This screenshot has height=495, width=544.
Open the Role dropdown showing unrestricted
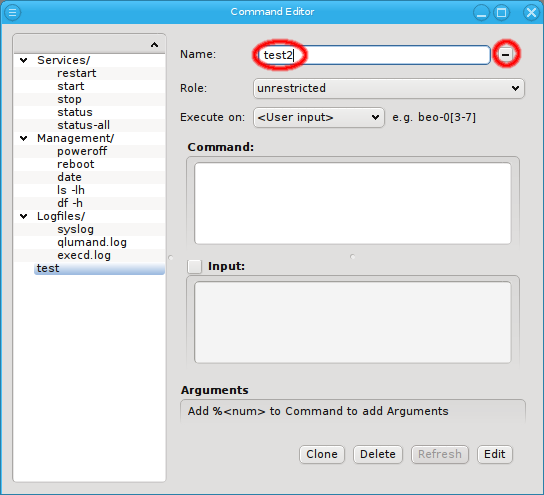(x=389, y=88)
